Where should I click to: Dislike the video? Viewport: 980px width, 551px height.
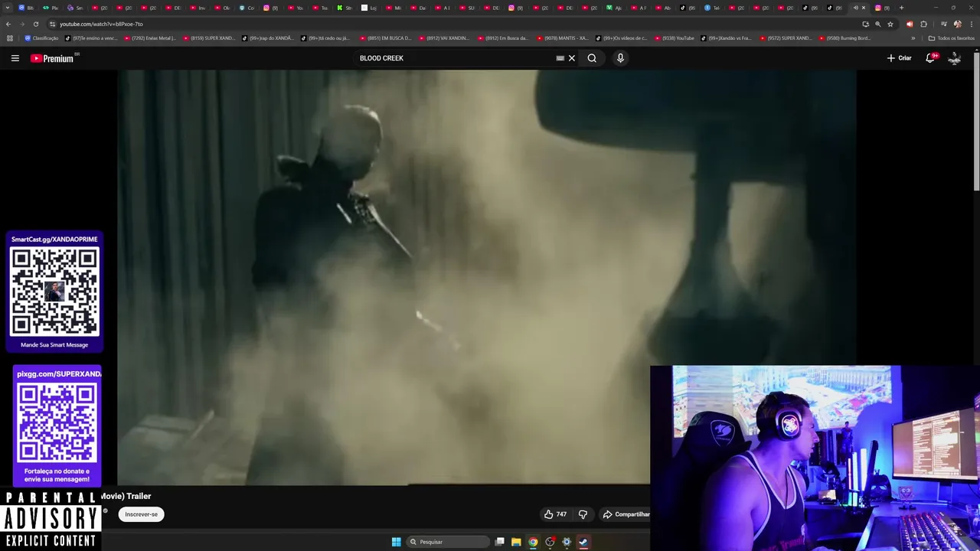pos(583,514)
